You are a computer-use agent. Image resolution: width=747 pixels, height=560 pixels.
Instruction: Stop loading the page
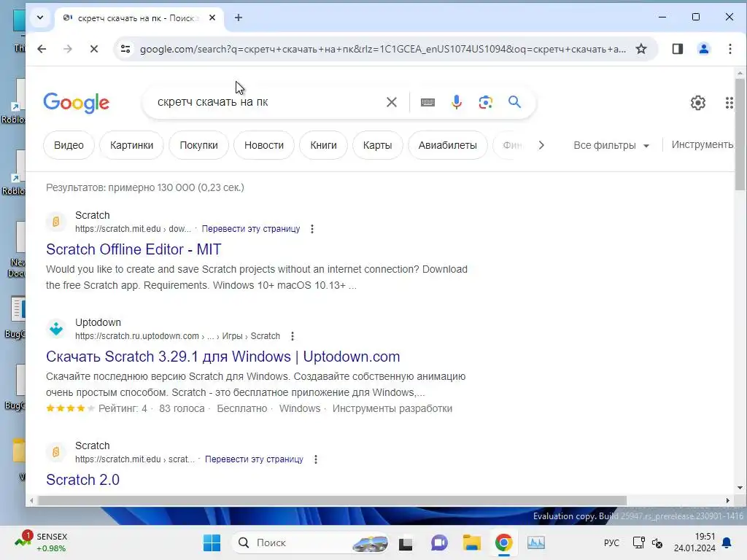pyautogui.click(x=94, y=49)
